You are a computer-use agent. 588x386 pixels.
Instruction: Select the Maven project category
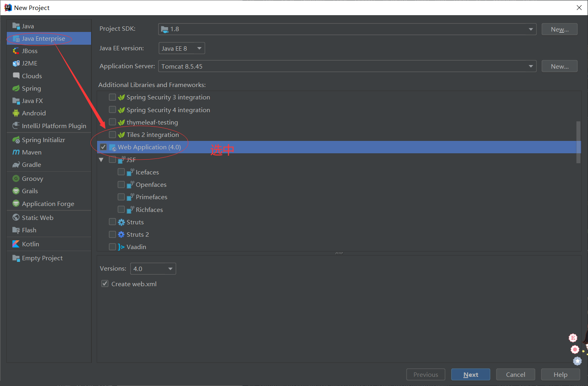pos(49,152)
